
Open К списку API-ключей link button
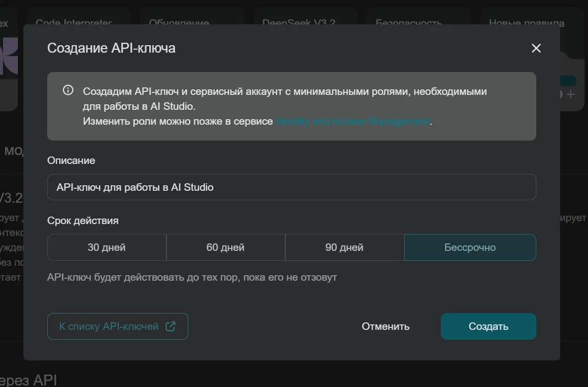tap(117, 326)
